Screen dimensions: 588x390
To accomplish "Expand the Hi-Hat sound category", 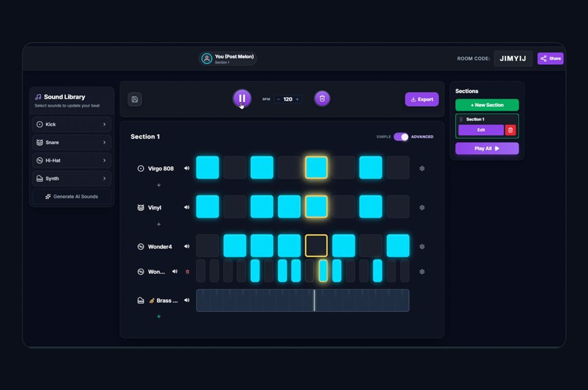I will click(71, 161).
